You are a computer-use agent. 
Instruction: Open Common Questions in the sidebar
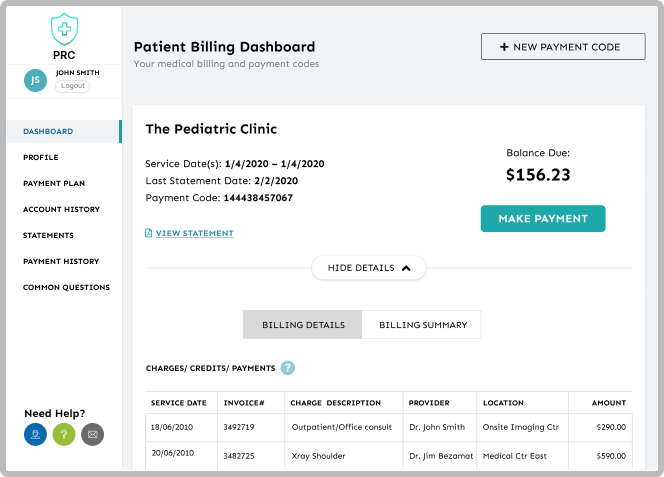(66, 287)
